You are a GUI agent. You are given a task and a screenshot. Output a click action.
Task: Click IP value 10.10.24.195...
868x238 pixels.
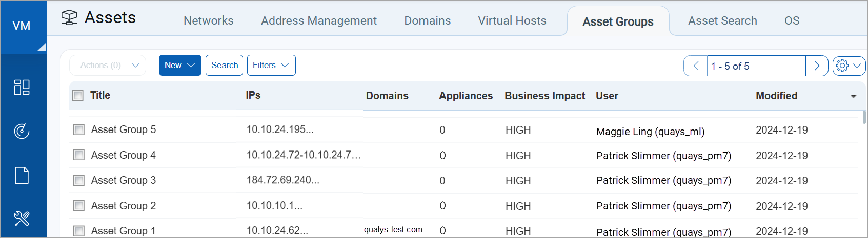pyautogui.click(x=280, y=129)
